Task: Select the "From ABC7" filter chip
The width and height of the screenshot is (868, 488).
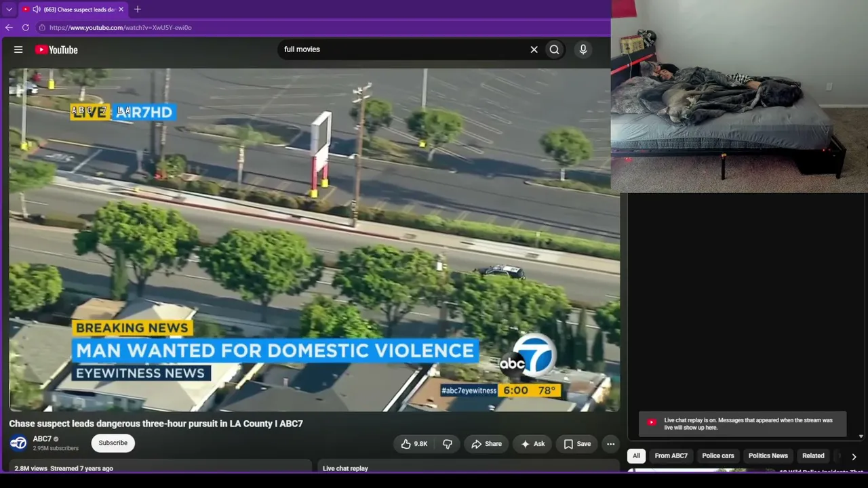Action: pos(671,456)
